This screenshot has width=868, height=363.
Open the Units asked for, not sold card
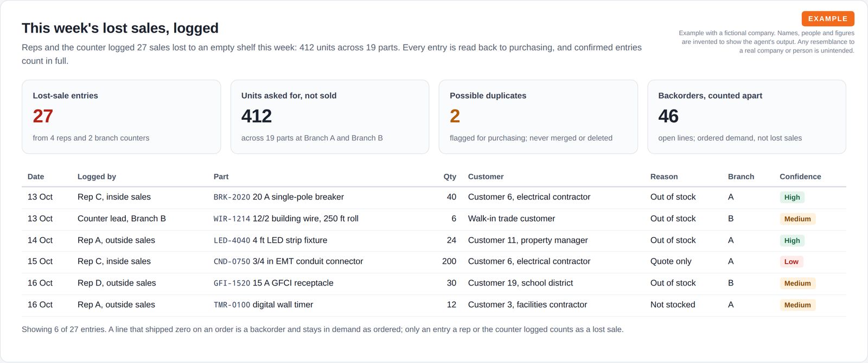tap(330, 117)
